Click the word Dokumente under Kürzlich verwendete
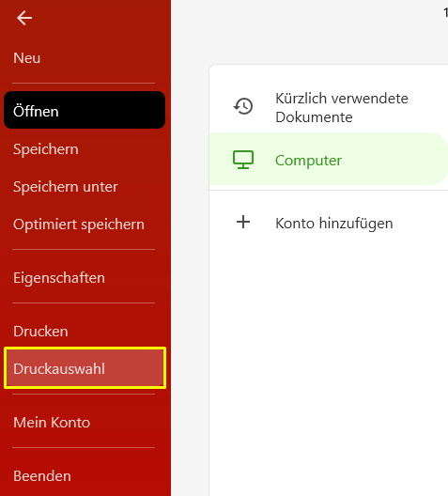The image size is (448, 496). click(314, 117)
